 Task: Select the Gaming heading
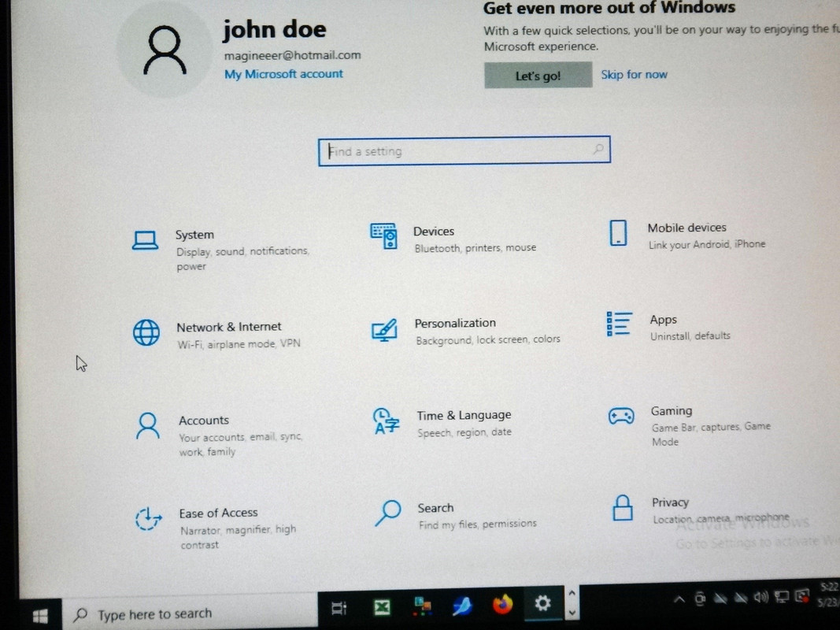[x=672, y=411]
